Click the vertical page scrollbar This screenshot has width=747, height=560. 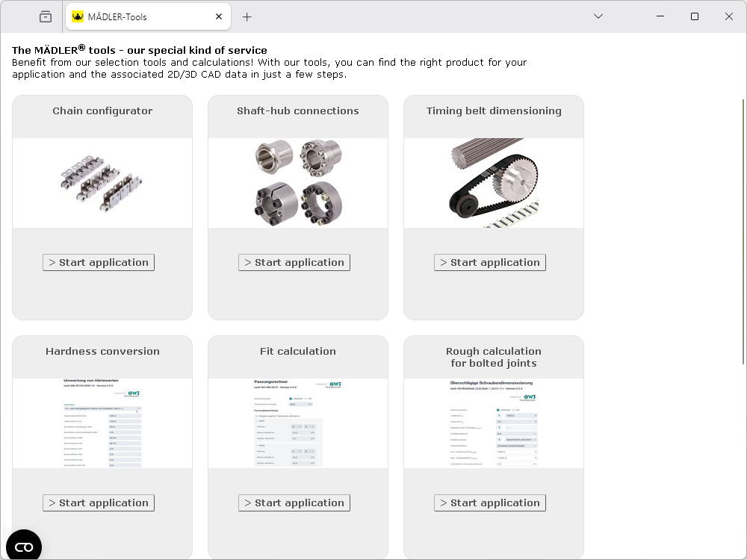coord(743,224)
